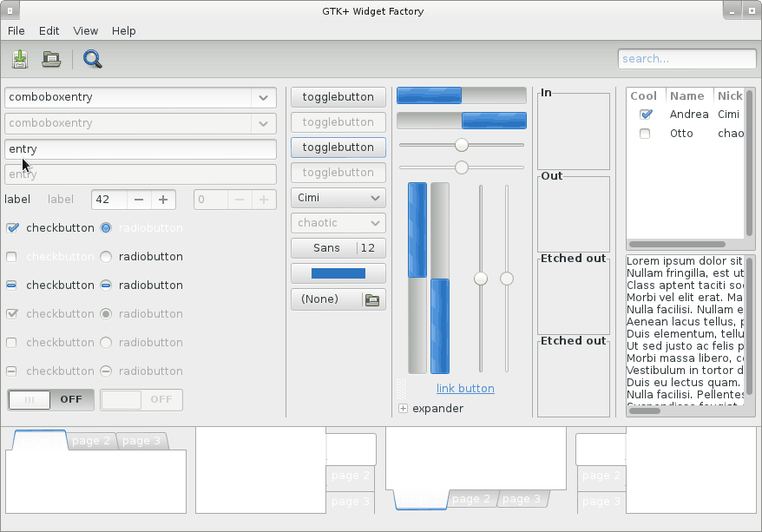Click the minus button next to 42
The image size is (762, 532).
tap(139, 200)
